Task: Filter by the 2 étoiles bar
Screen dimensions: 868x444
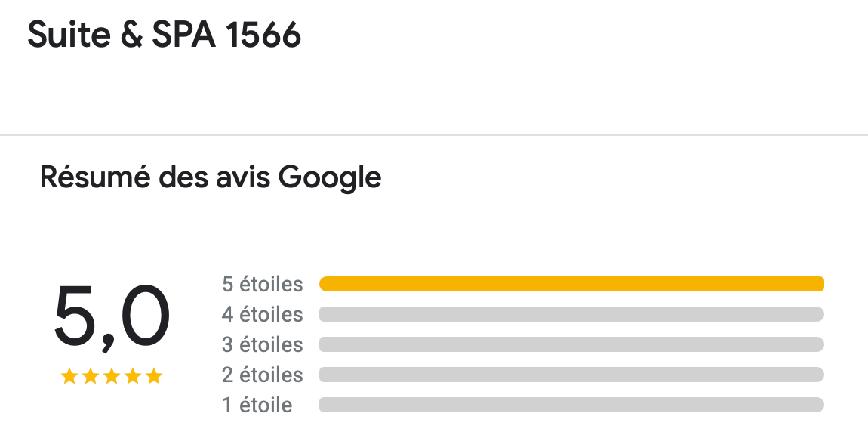Action: click(572, 375)
